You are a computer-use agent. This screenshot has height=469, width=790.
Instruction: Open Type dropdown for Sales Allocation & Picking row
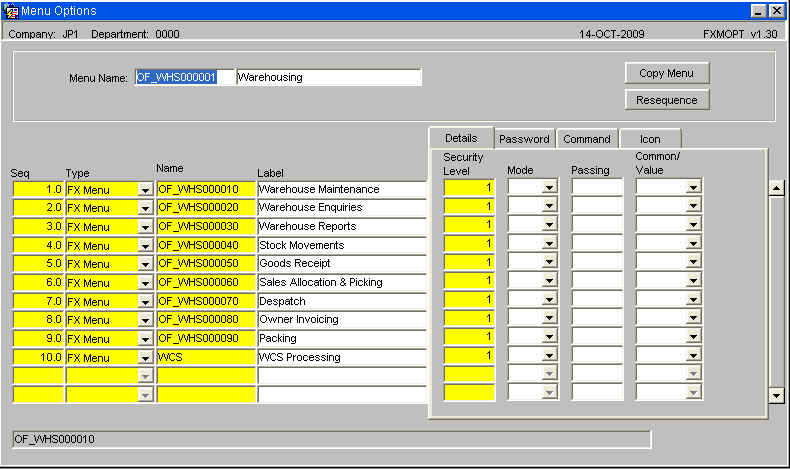(x=145, y=283)
